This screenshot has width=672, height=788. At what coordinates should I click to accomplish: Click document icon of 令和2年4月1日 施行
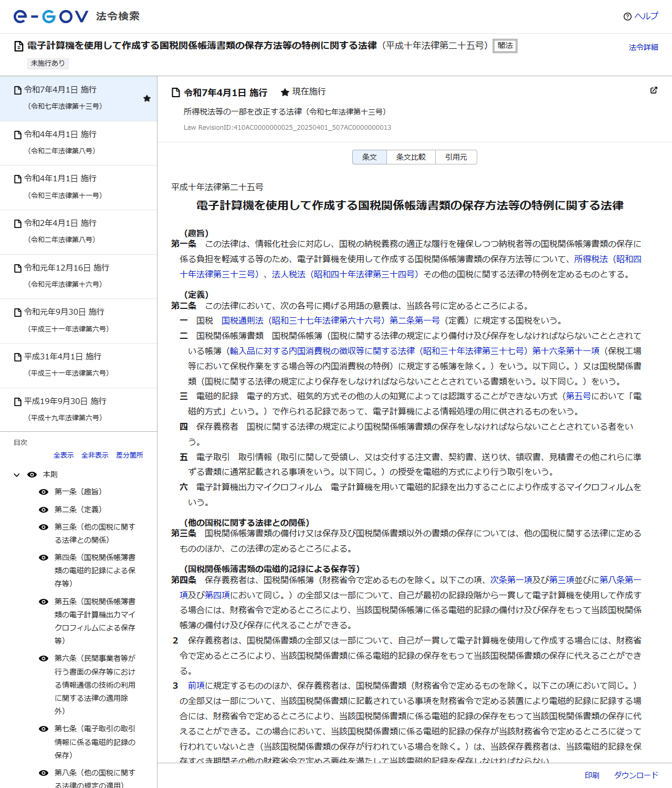[18, 224]
